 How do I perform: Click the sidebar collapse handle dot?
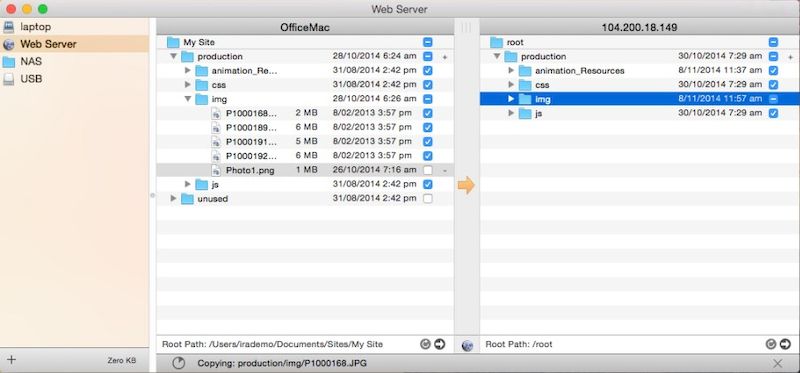point(153,195)
